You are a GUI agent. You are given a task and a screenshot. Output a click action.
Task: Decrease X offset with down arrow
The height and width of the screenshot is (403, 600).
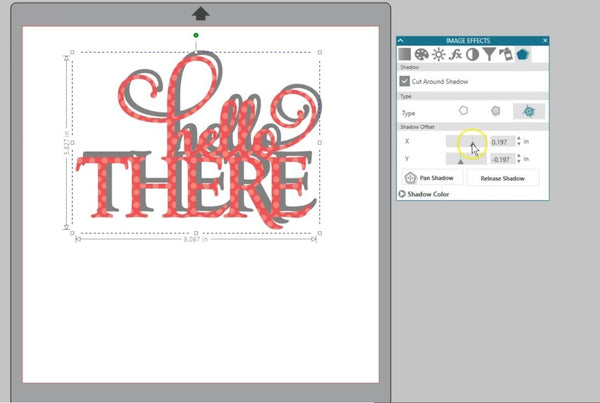coord(519,144)
